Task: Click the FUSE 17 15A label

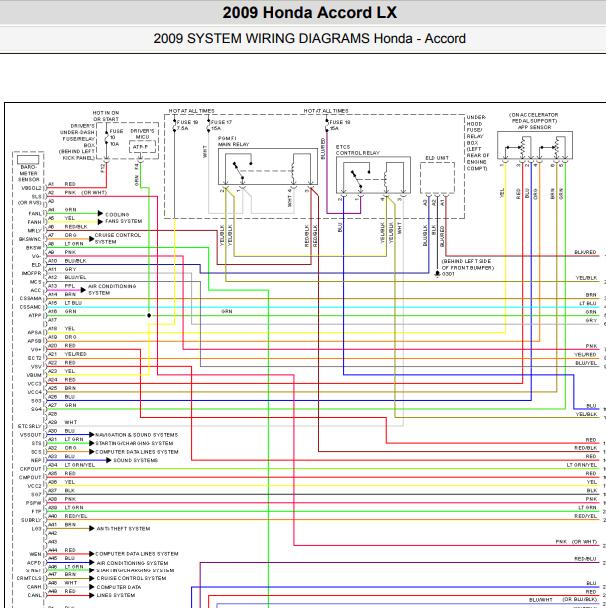Action: [x=221, y=125]
